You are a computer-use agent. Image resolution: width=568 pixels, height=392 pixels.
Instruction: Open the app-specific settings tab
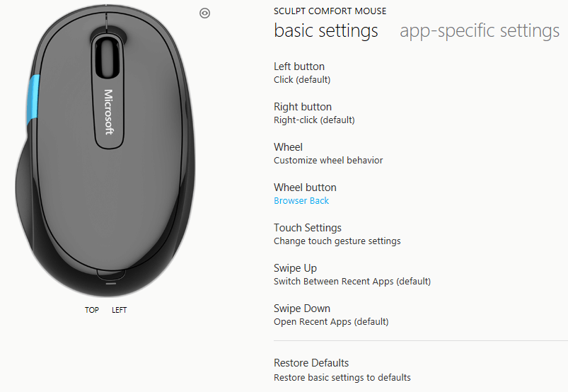click(480, 31)
